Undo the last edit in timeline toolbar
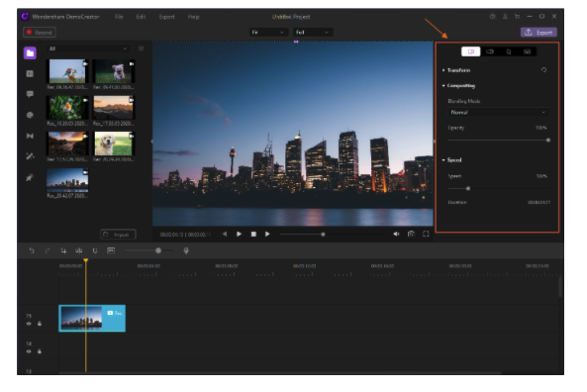587x392 pixels. [x=32, y=250]
